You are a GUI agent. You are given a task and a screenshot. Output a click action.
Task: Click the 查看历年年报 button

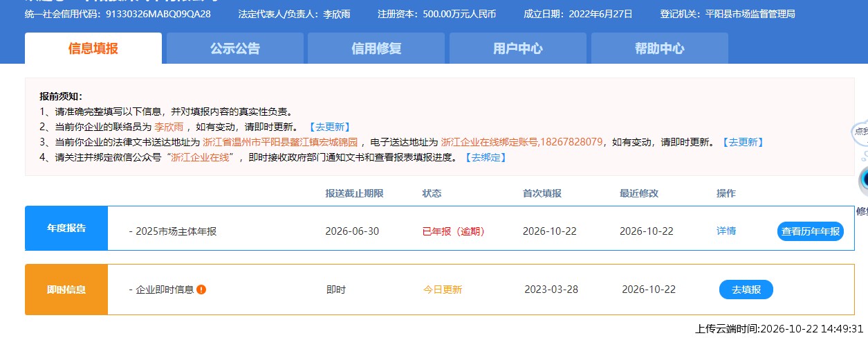click(x=811, y=231)
